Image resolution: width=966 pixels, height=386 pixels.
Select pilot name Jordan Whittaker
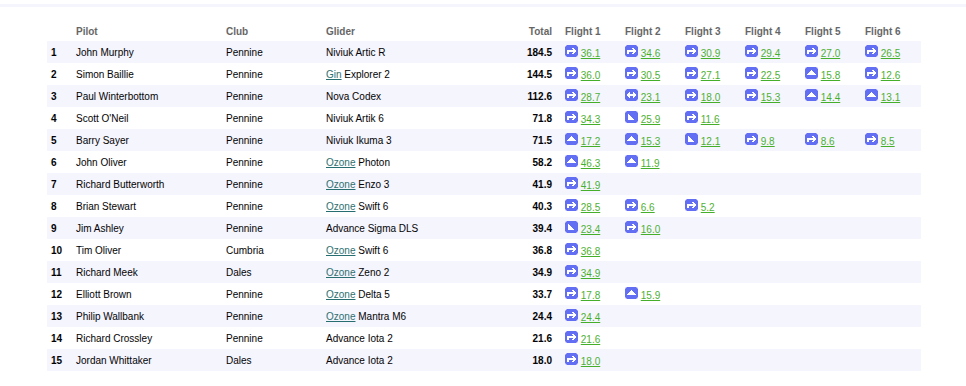[x=113, y=361]
